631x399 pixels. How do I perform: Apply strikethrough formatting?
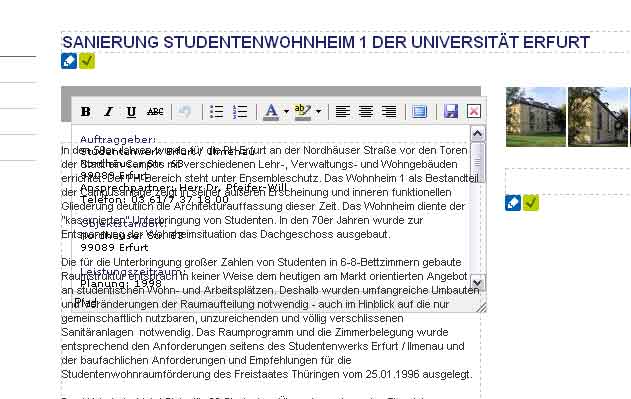click(x=155, y=112)
